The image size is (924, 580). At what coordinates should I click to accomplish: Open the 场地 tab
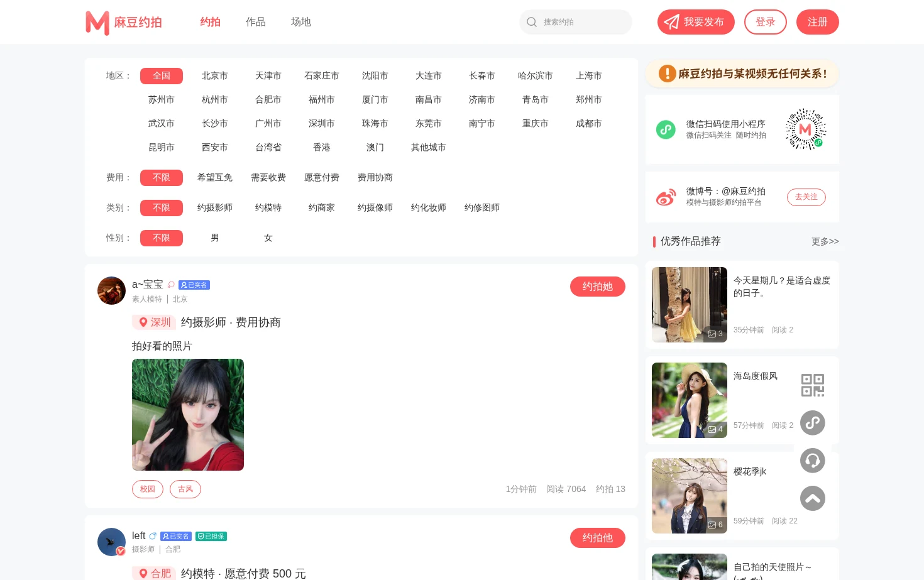[x=301, y=22]
